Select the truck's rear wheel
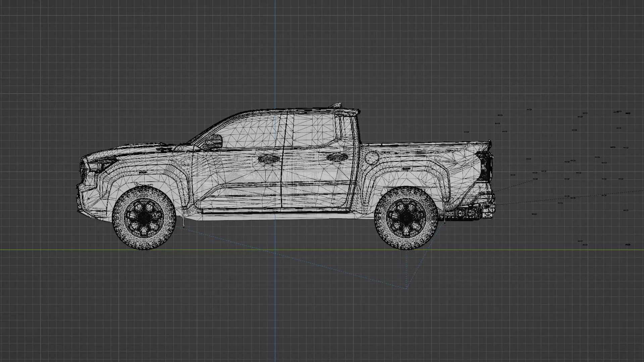644x362 pixels. click(406, 218)
